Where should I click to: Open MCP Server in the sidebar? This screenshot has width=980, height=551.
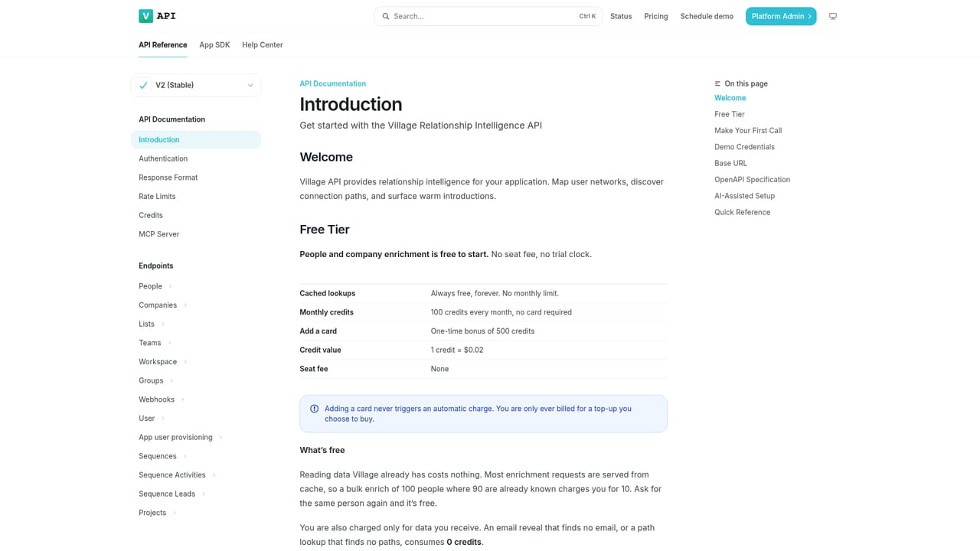tap(196, 234)
